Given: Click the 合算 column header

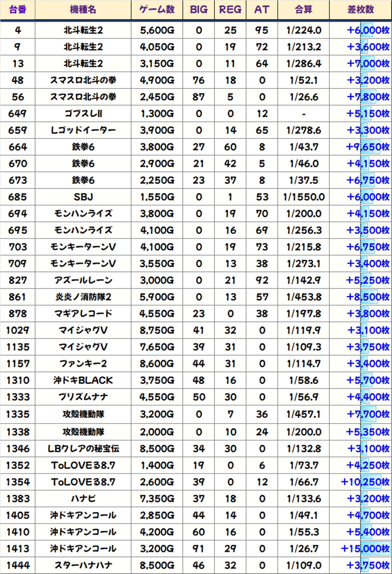Looking at the screenshot, I should click(x=303, y=10).
